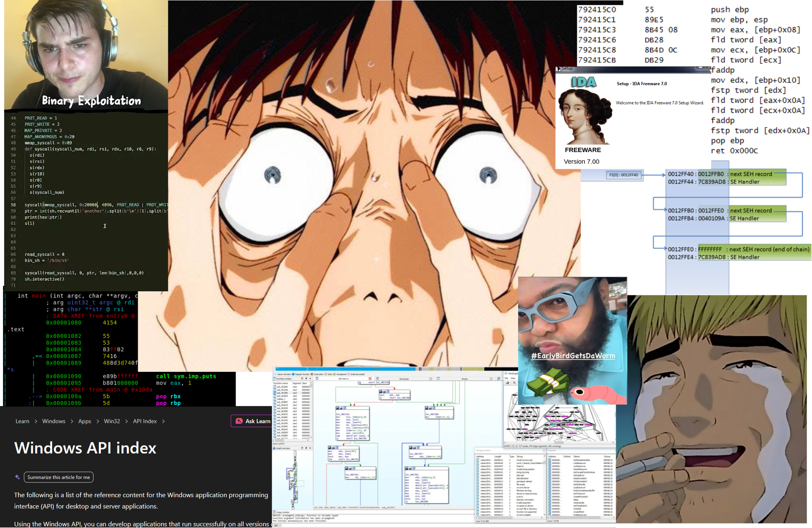Viewport: 812px width, 528px height.
Task: Click the Graph overview panel icon
Action: pyautogui.click(x=274, y=448)
